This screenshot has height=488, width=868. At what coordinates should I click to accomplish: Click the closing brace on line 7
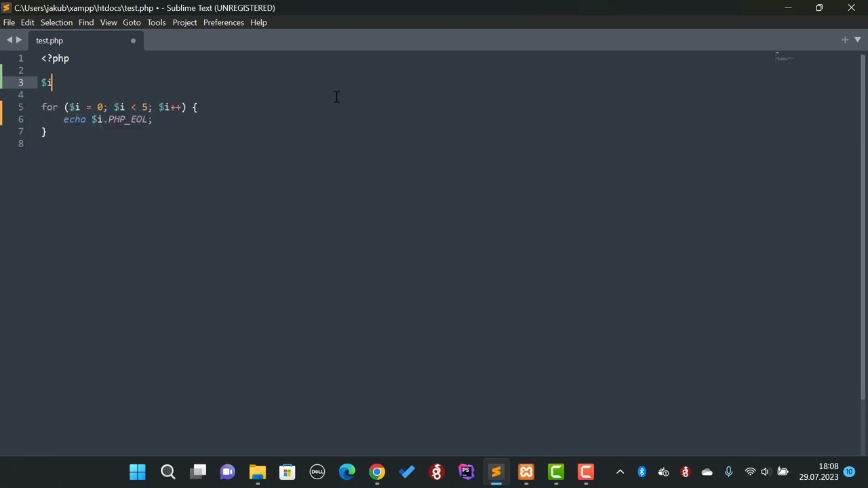pyautogui.click(x=44, y=131)
